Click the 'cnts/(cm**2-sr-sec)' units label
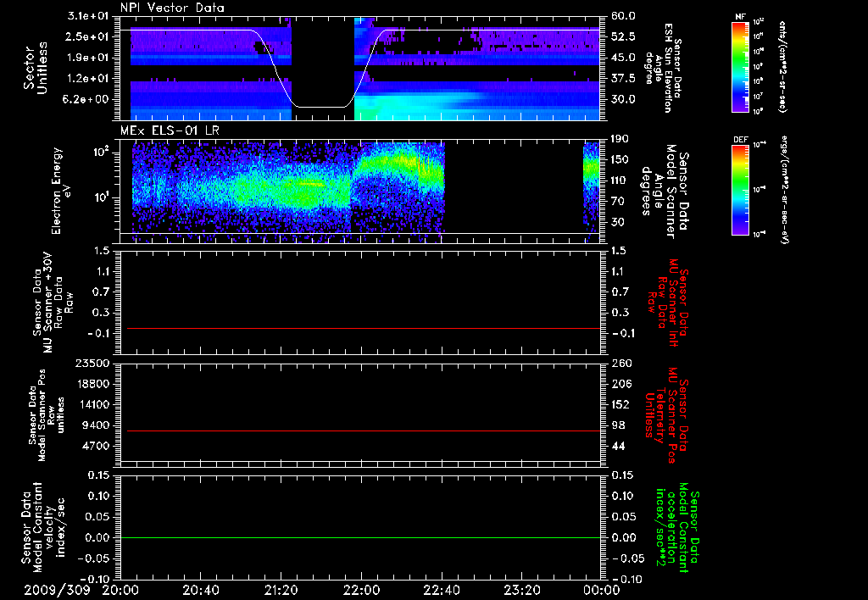The height and width of the screenshot is (600, 868). 782,66
